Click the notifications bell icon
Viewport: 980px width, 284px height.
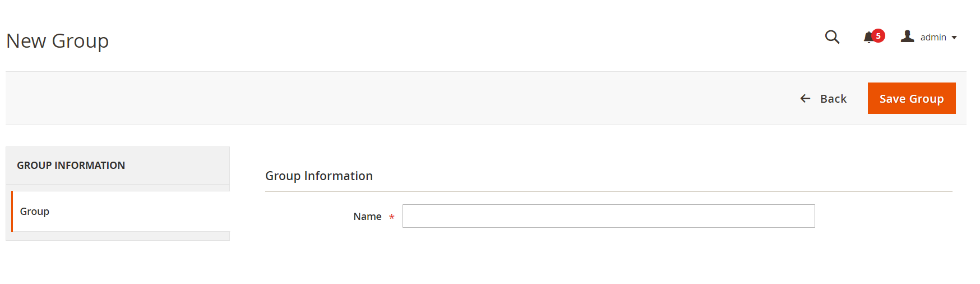tap(868, 38)
